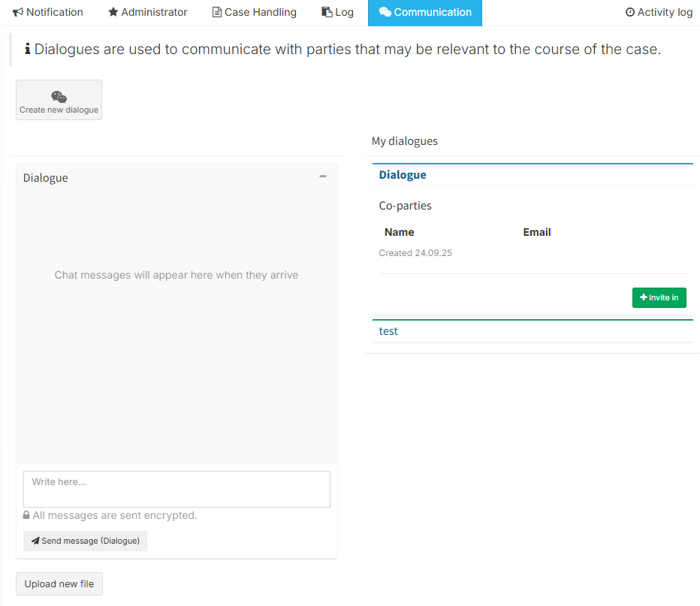This screenshot has width=700, height=606.
Task: Focus the Write here message field
Action: click(177, 489)
